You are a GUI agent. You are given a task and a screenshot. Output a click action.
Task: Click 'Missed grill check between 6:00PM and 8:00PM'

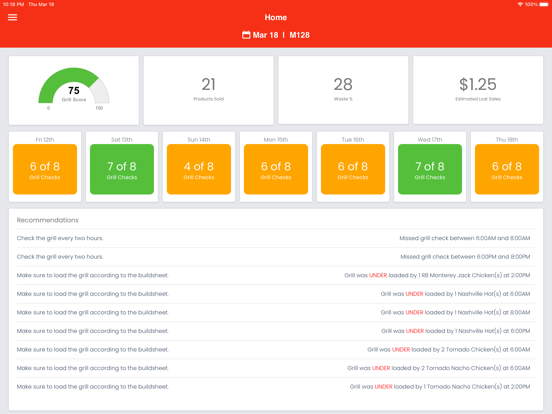click(x=465, y=257)
